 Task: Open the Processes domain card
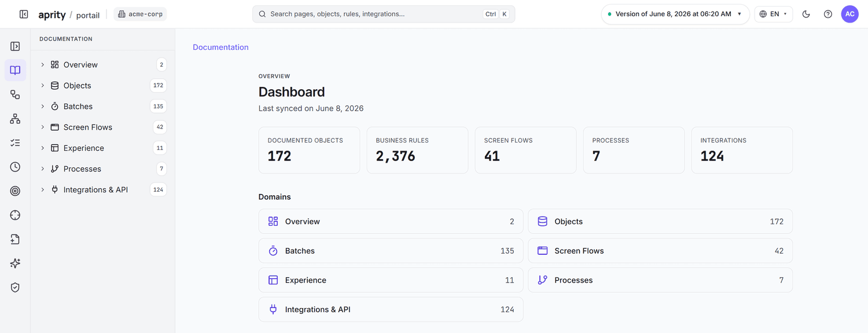pos(660,280)
